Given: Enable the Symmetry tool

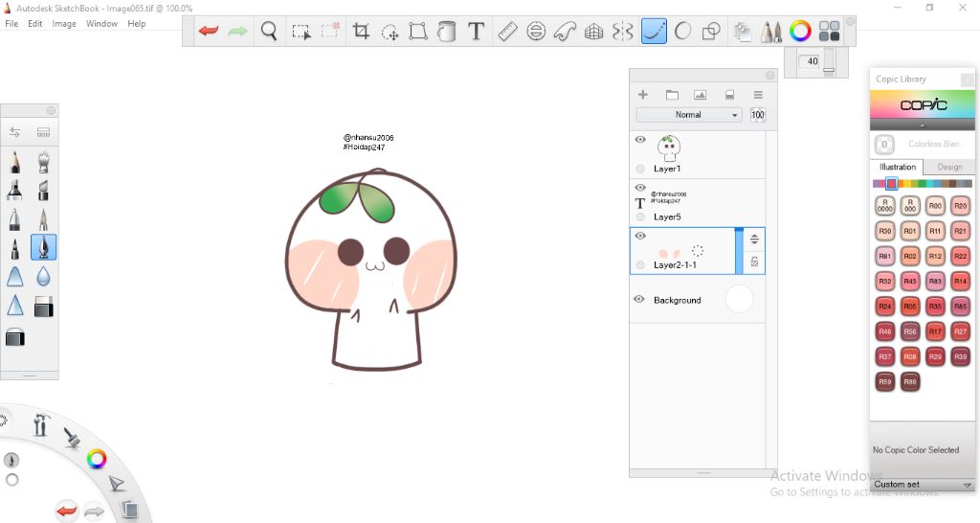Looking at the screenshot, I should pyautogui.click(x=623, y=32).
